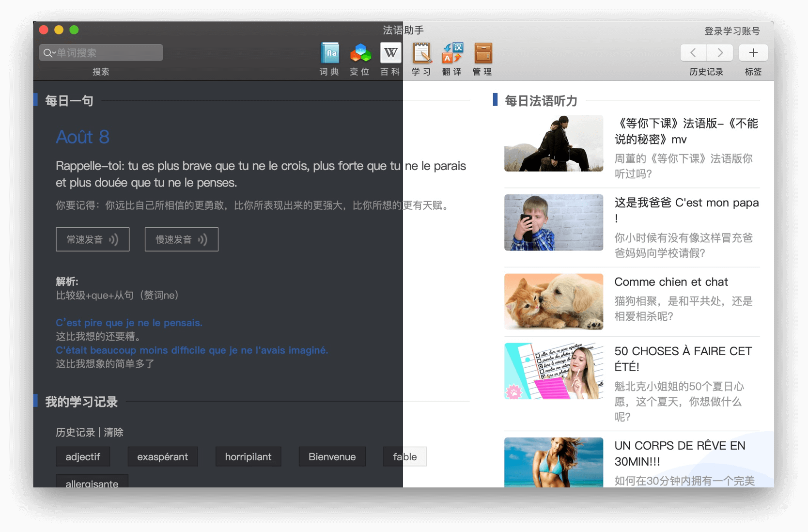
Task: Play 常速发音 normal speed pronunciation
Action: pos(93,239)
